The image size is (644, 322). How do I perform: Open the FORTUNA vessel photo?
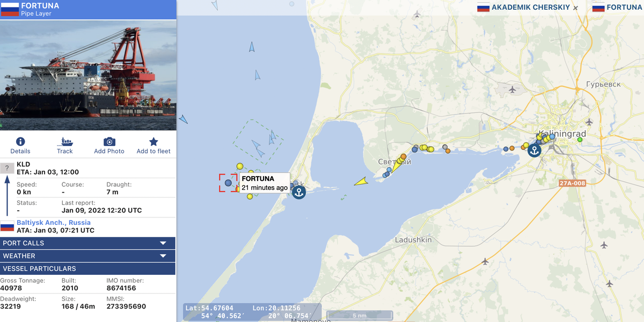[x=88, y=75]
